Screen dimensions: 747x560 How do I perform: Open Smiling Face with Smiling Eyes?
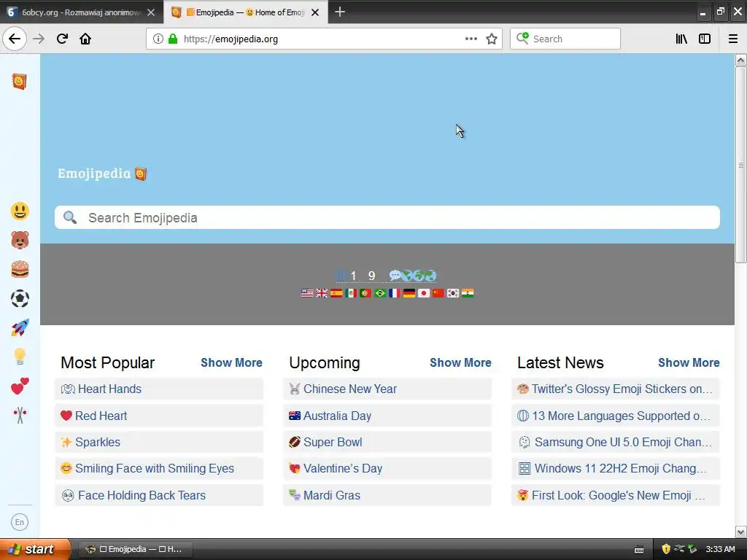tap(158, 468)
